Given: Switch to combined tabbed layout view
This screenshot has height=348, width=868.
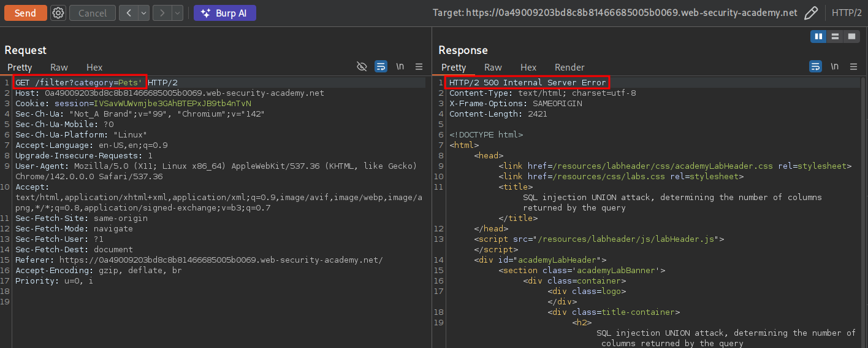Looking at the screenshot, I should click(851, 37).
